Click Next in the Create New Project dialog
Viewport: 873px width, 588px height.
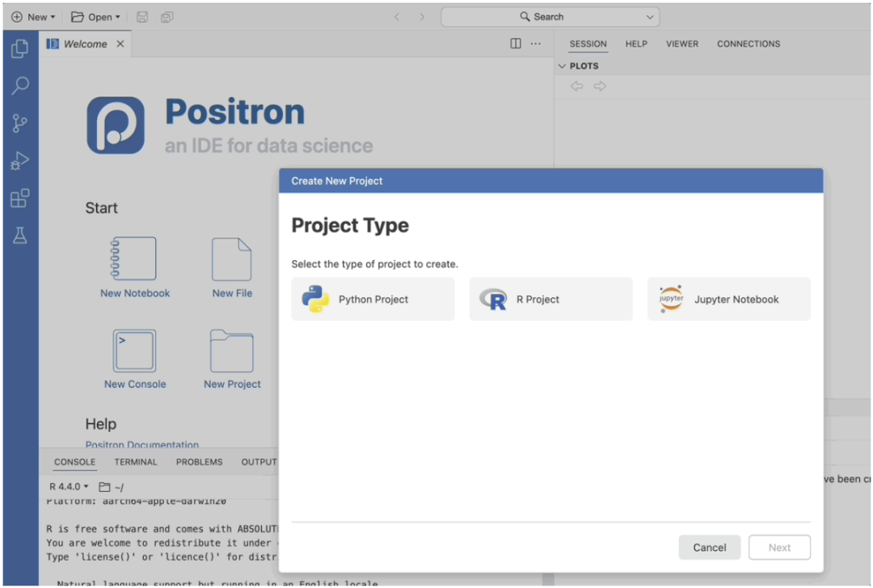click(x=779, y=548)
